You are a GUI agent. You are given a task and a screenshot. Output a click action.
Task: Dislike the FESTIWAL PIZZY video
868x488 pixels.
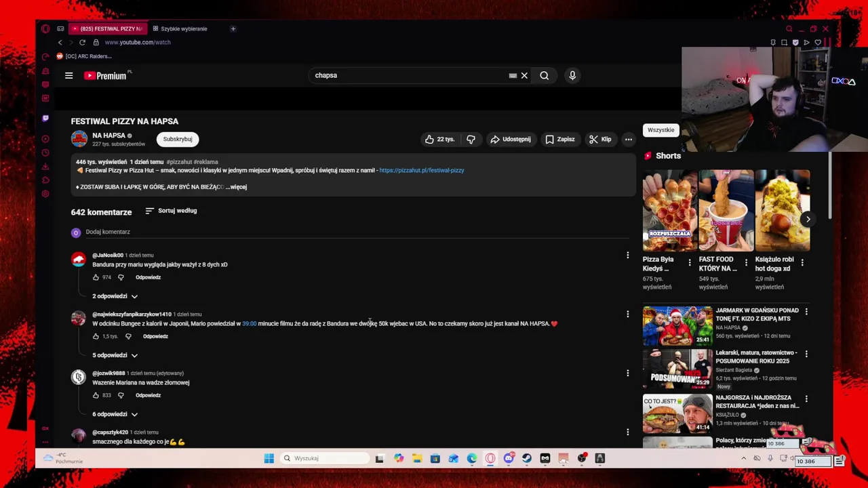click(x=471, y=139)
